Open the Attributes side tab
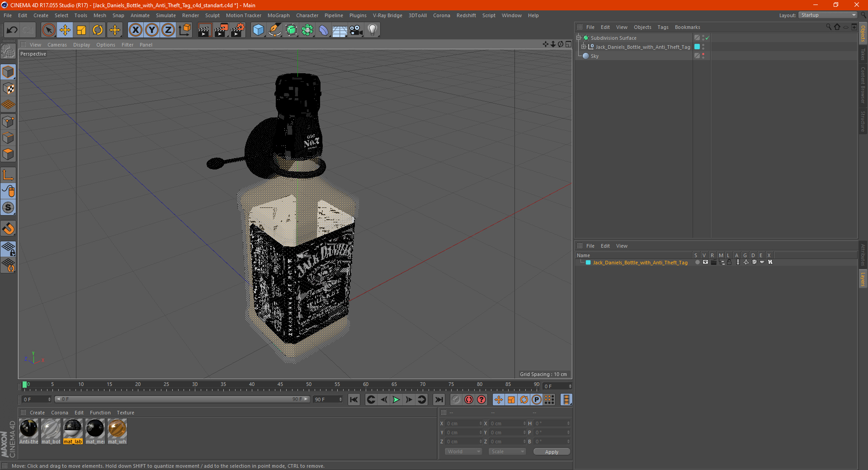The width and height of the screenshot is (868, 470). click(863, 255)
